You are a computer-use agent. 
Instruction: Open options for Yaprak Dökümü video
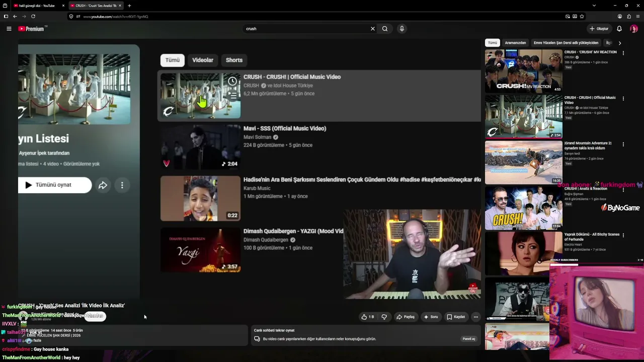tap(623, 235)
